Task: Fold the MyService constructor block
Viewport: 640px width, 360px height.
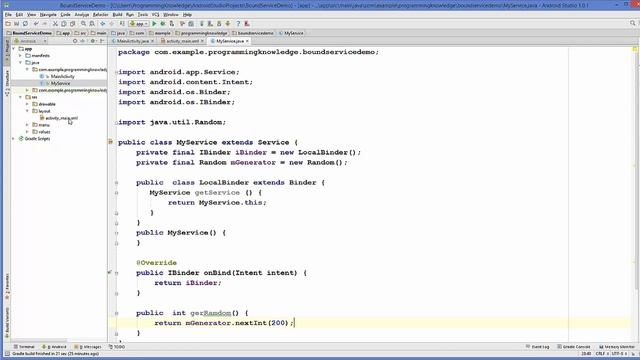Action: click(x=116, y=233)
